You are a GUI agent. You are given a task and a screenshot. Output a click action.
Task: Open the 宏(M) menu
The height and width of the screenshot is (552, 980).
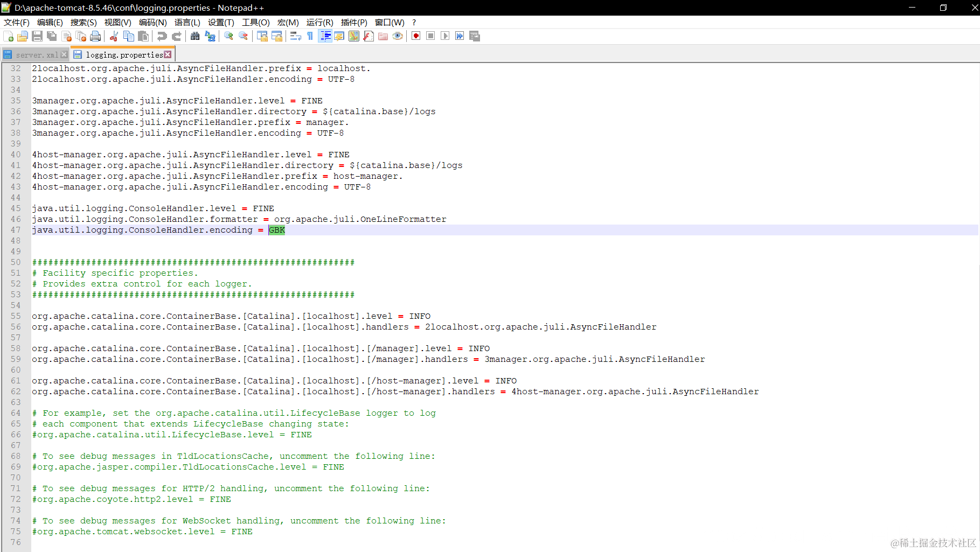(x=288, y=23)
